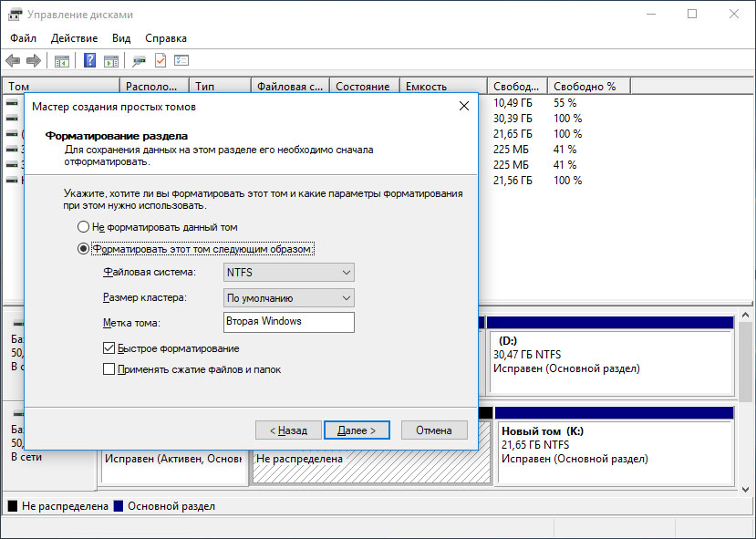Open the 'Действие' menu
The height and width of the screenshot is (539, 756).
[x=74, y=38]
